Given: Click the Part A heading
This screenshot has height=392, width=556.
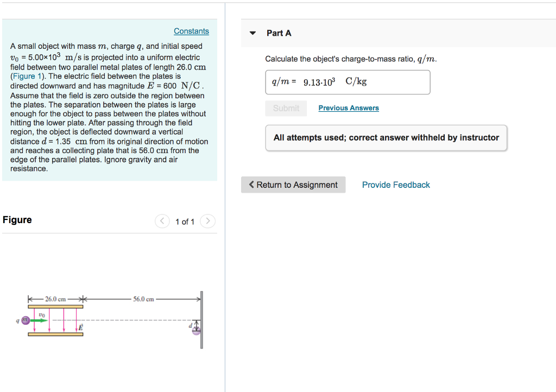Looking at the screenshot, I should click(x=279, y=33).
